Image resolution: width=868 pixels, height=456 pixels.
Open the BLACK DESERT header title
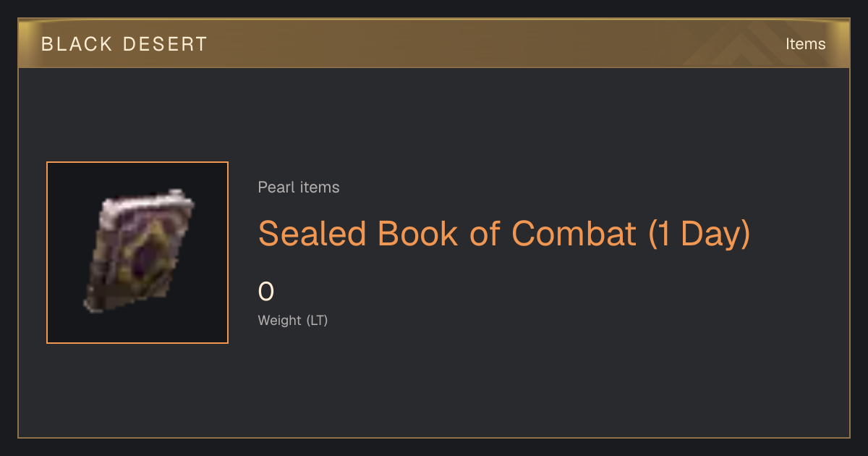pyautogui.click(x=124, y=44)
